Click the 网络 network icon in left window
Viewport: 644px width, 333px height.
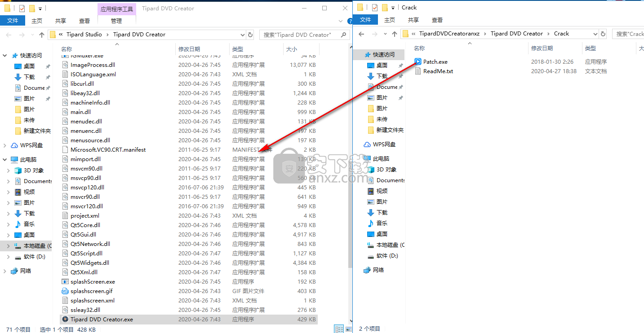[x=14, y=271]
